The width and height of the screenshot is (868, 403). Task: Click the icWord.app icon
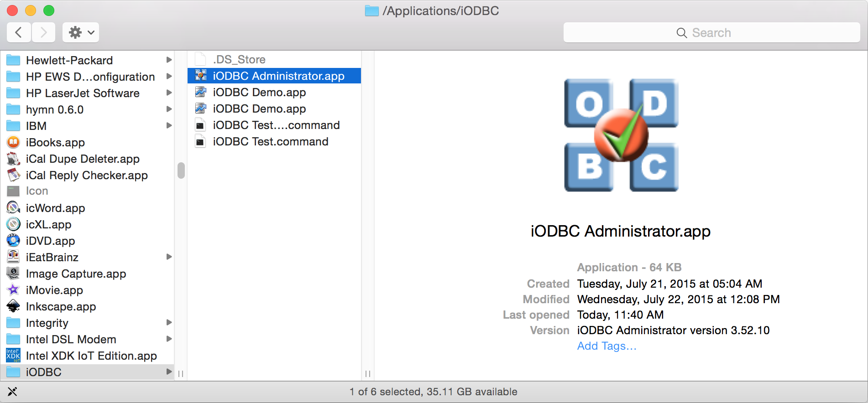tap(13, 208)
